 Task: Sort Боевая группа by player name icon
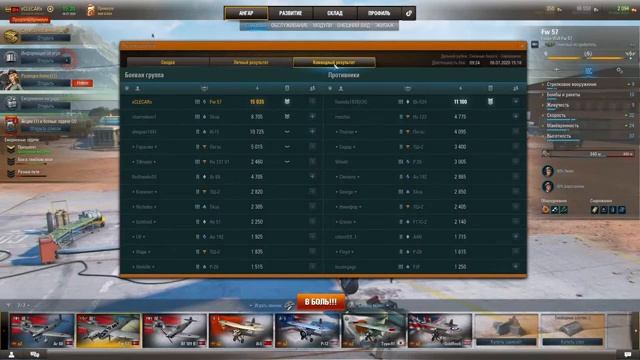pyautogui.click(x=138, y=88)
